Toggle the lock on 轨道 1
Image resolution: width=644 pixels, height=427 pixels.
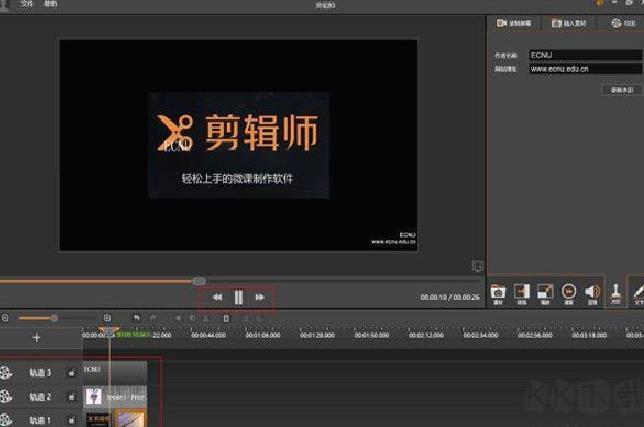click(71, 420)
